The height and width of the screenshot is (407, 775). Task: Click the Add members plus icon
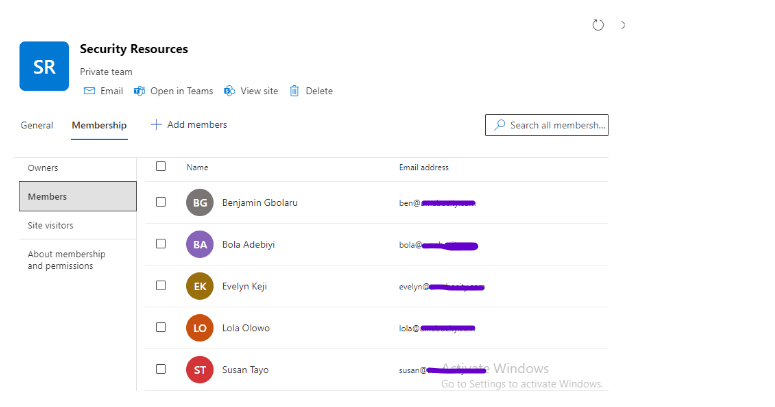(x=156, y=125)
